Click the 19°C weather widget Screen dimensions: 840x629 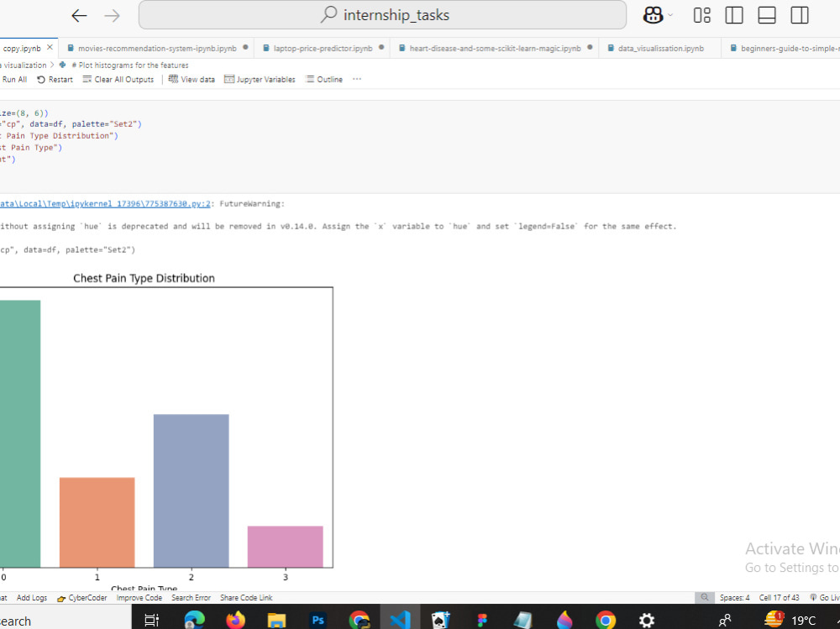pyautogui.click(x=790, y=620)
